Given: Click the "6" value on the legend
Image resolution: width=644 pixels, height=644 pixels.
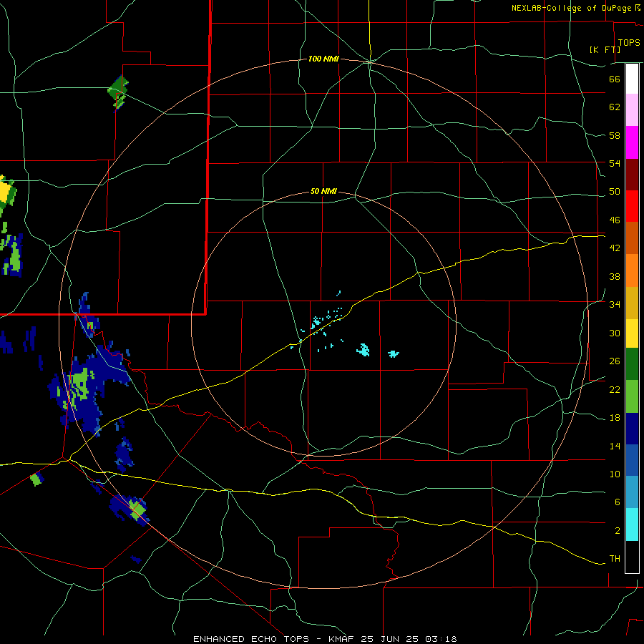Looking at the screenshot, I should (617, 502).
